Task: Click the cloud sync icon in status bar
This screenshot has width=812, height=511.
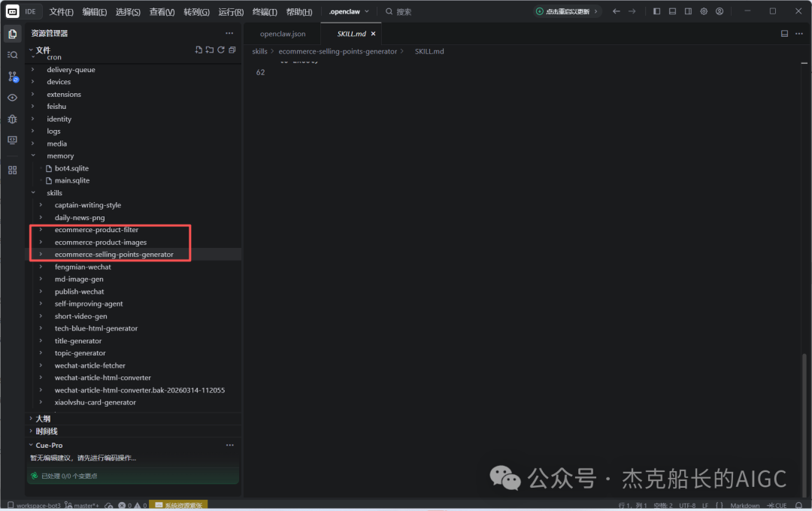Action: [x=109, y=505]
